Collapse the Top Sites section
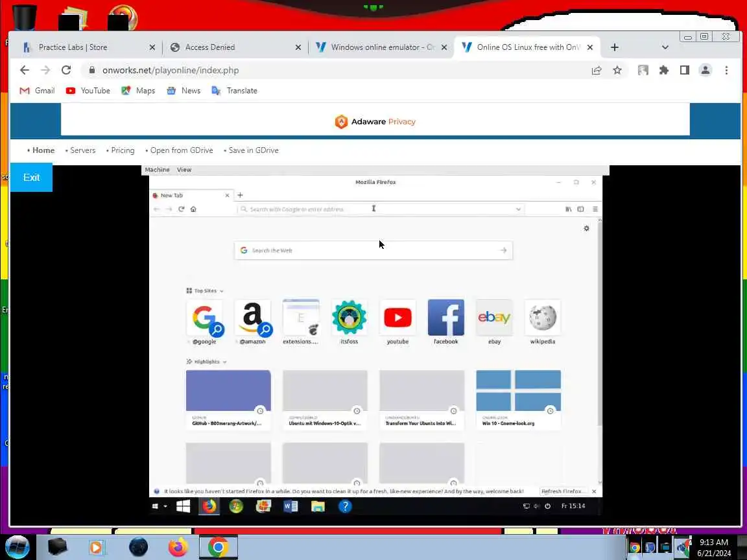Image resolution: width=747 pixels, height=560 pixels. pyautogui.click(x=206, y=290)
